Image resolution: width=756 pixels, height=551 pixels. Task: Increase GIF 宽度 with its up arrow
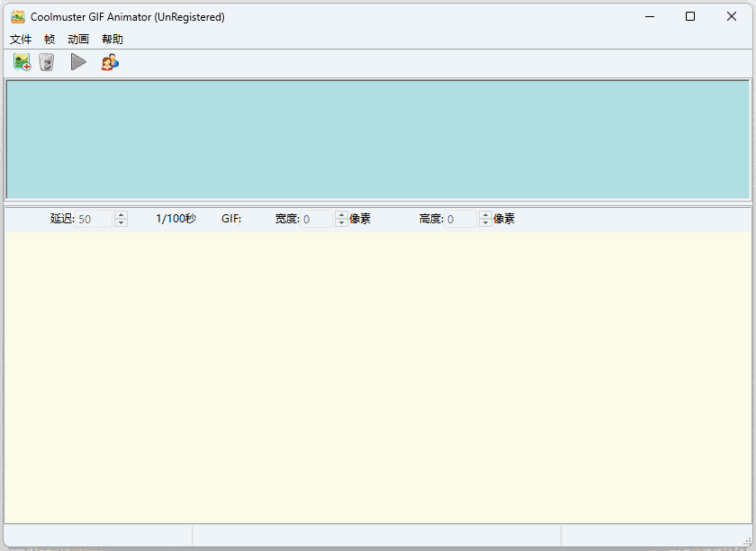(x=341, y=214)
